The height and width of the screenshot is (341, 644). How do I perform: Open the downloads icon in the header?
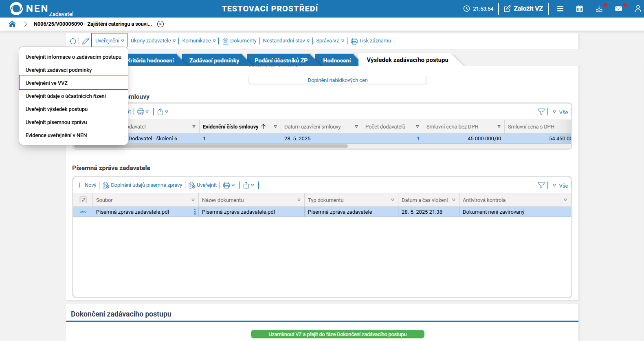coord(599,9)
